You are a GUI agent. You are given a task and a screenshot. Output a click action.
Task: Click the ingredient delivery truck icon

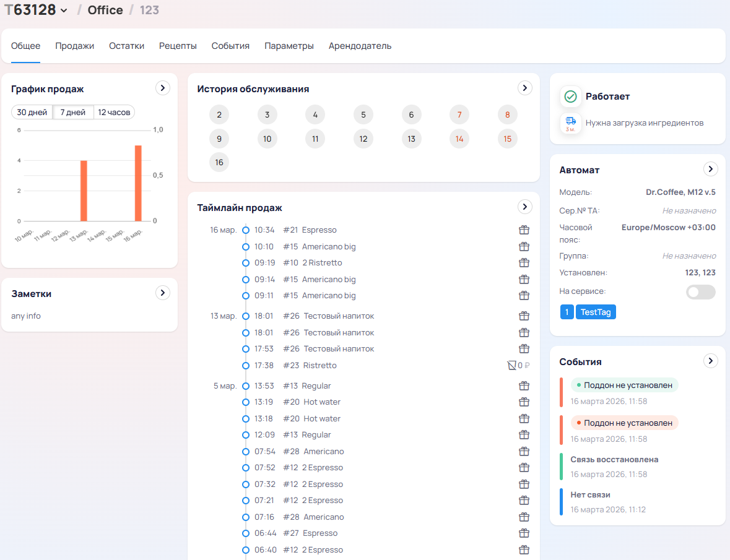tap(571, 122)
